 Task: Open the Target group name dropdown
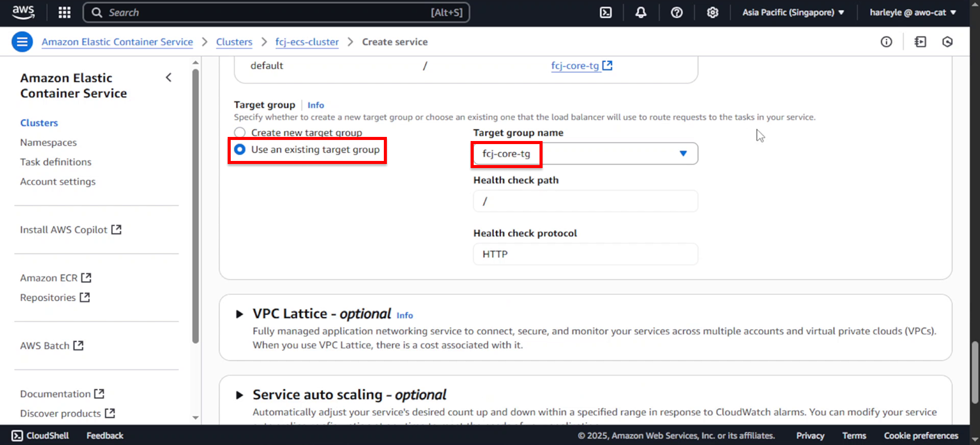(x=585, y=153)
